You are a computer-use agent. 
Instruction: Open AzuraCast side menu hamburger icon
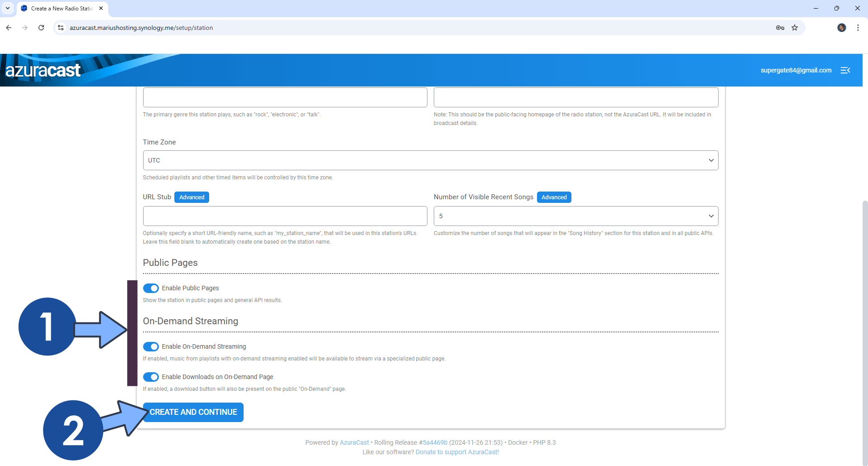[845, 70]
